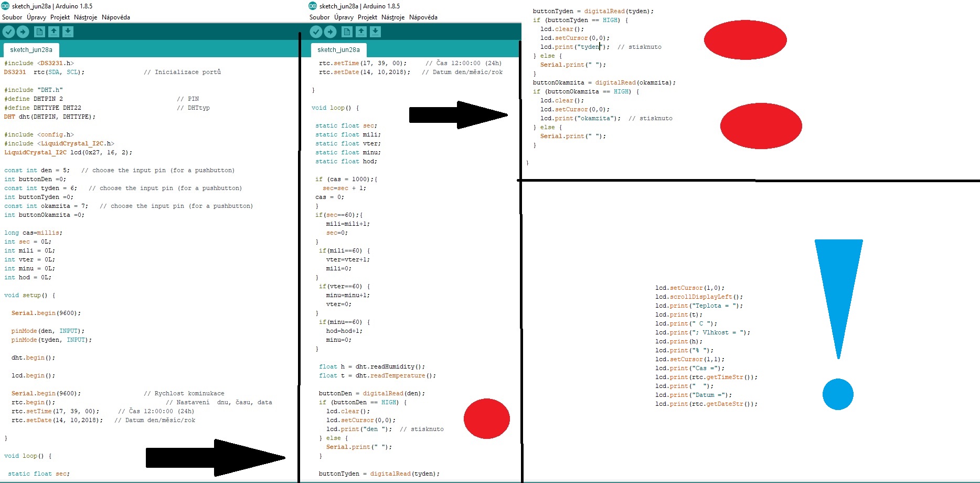The height and width of the screenshot is (483, 980).
Task: Click Upload arrow in left Arduino window
Action: [x=23, y=32]
